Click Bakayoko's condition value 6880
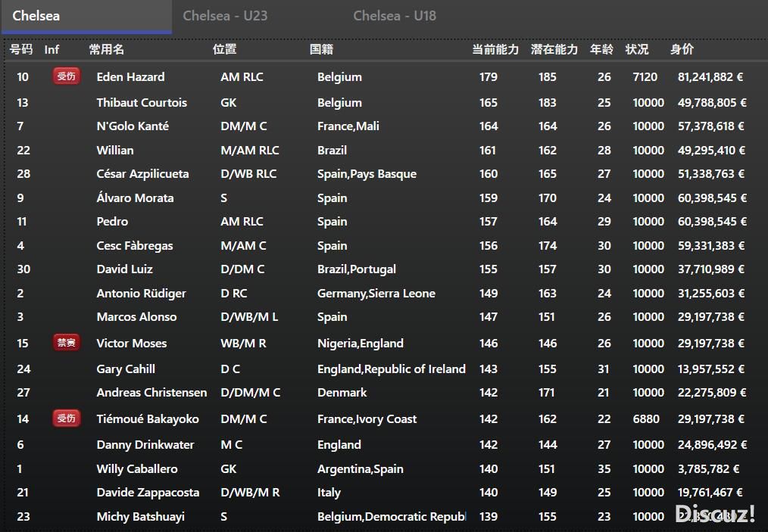Screen dimensions: 768x532 pos(646,419)
